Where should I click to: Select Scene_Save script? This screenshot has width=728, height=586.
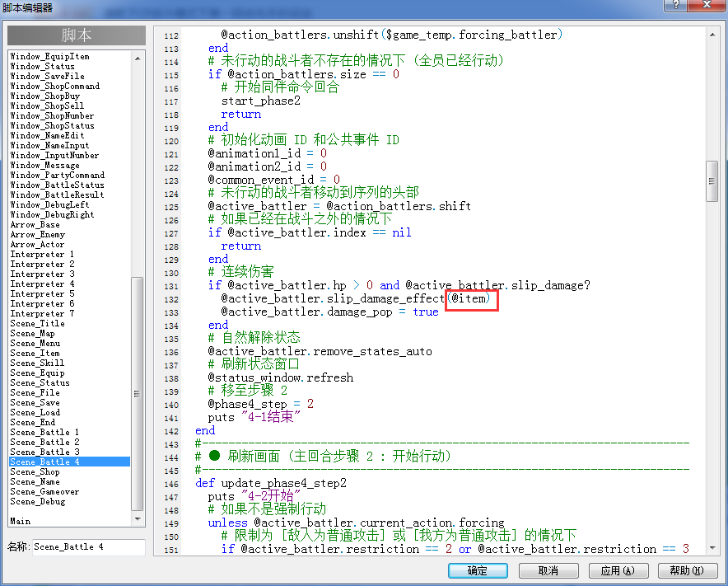pyautogui.click(x=35, y=402)
